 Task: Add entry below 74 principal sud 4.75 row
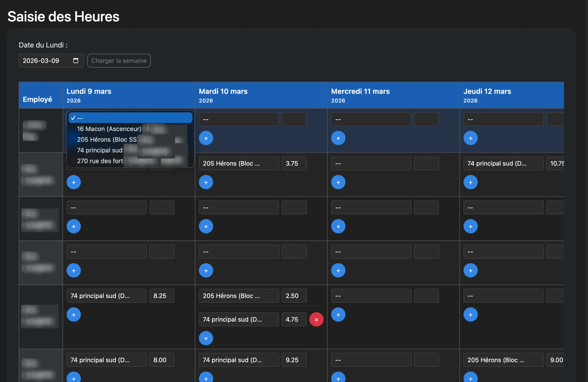[206, 338]
